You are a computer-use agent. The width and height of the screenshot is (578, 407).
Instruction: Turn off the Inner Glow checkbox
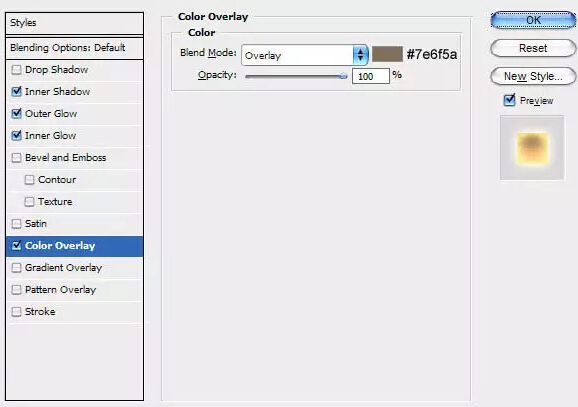tap(16, 136)
